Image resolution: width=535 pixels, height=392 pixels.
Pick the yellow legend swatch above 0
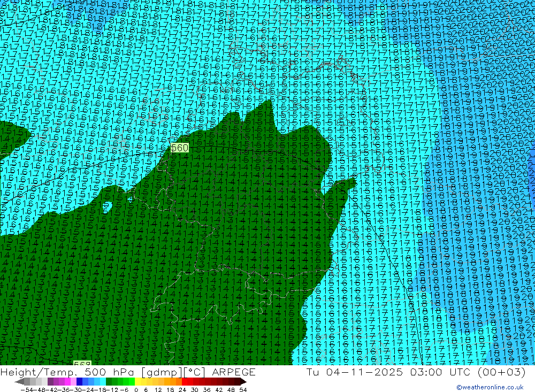(x=138, y=381)
